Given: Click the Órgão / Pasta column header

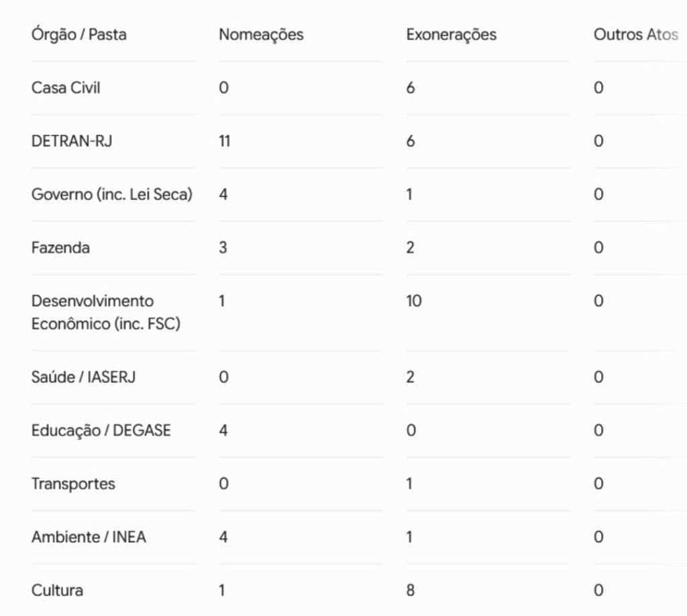Looking at the screenshot, I should coord(79,35).
